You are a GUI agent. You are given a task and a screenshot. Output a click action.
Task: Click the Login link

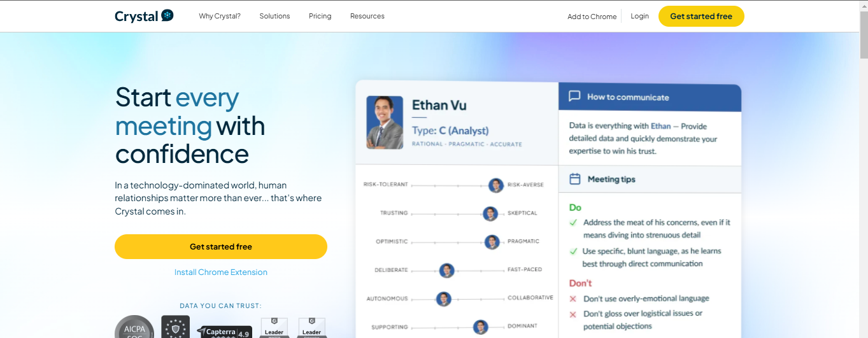(x=639, y=16)
